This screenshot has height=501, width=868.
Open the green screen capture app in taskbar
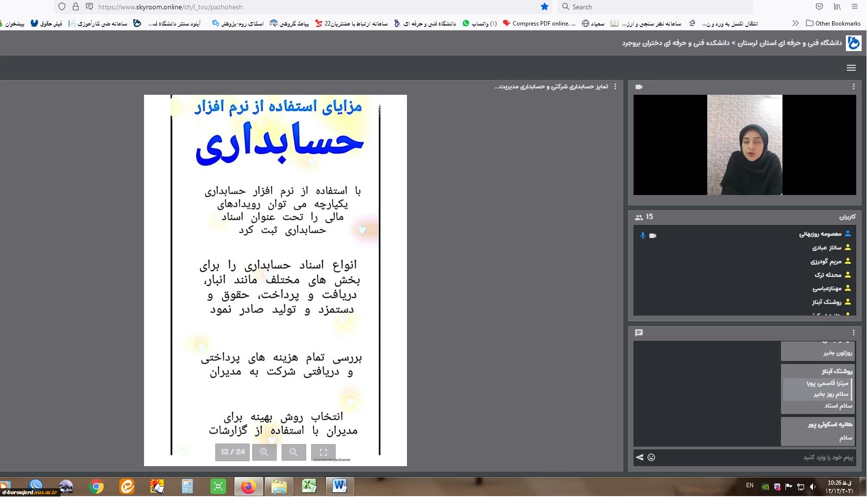pyautogui.click(x=218, y=487)
